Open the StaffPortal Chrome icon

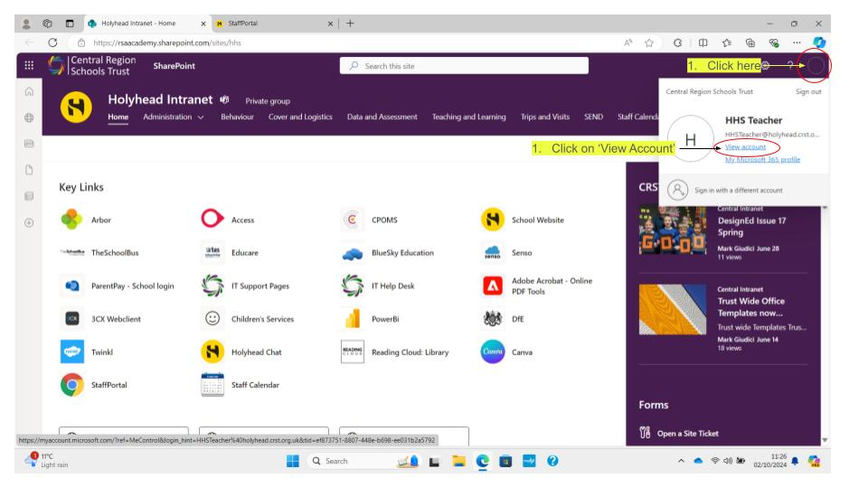click(72, 385)
